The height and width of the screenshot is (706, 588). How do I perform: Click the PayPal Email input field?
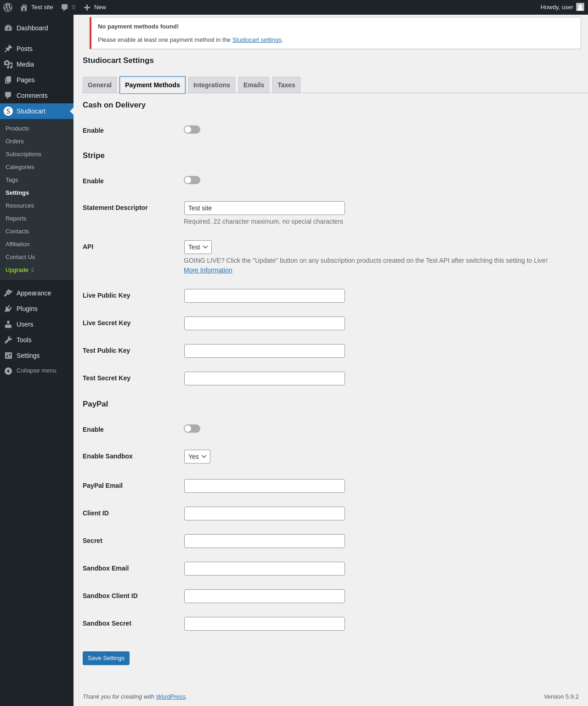[265, 486]
